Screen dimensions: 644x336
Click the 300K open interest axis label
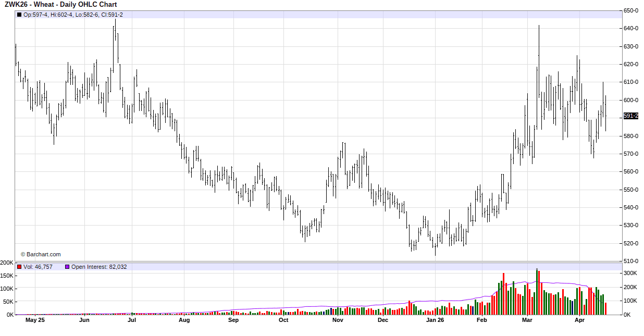click(x=631, y=273)
